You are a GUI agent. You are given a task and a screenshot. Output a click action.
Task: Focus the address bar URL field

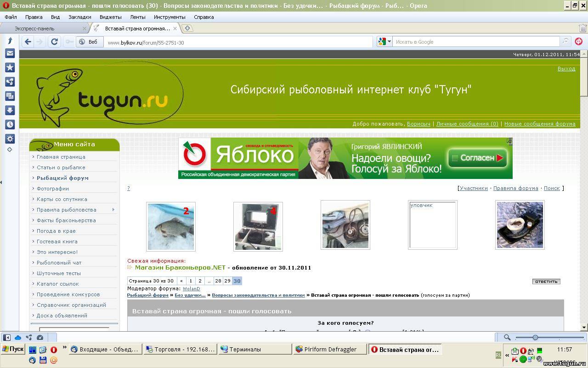click(238, 42)
